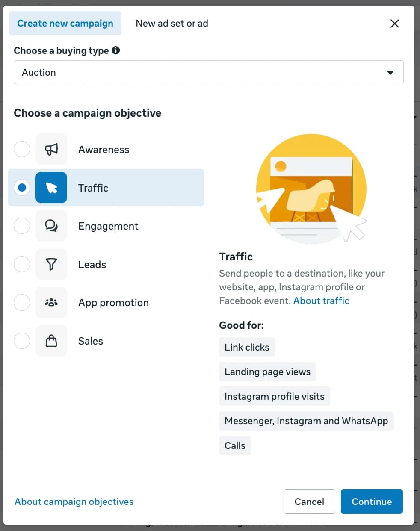Switch to New ad set or ad tab

click(x=172, y=23)
